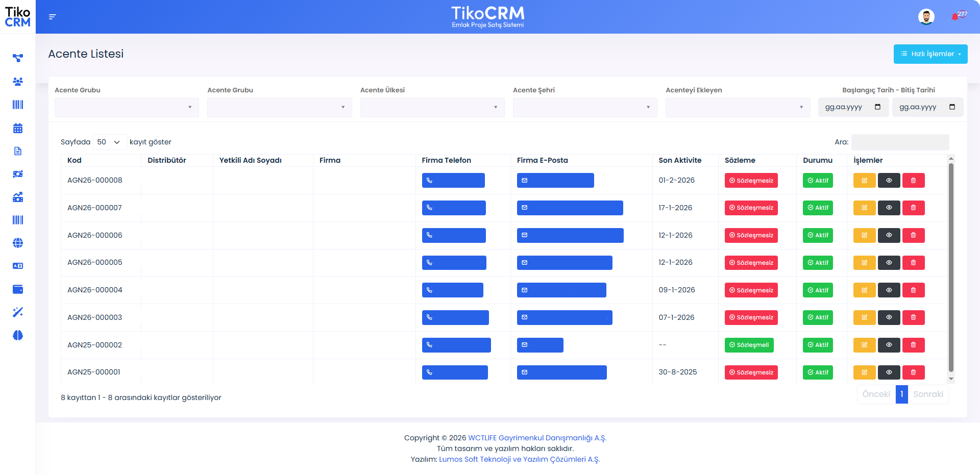Open the Hızlı İşlemler menu
This screenshot has width=980, height=475.
930,54
